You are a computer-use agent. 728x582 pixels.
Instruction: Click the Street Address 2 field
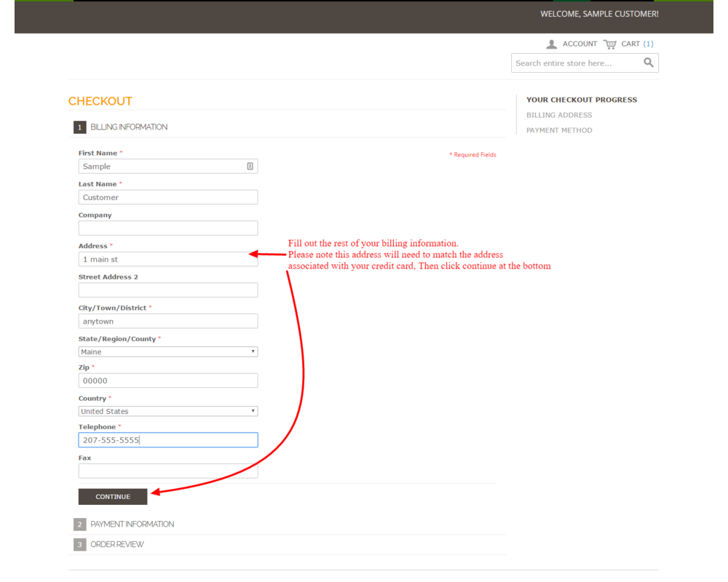tap(167, 290)
